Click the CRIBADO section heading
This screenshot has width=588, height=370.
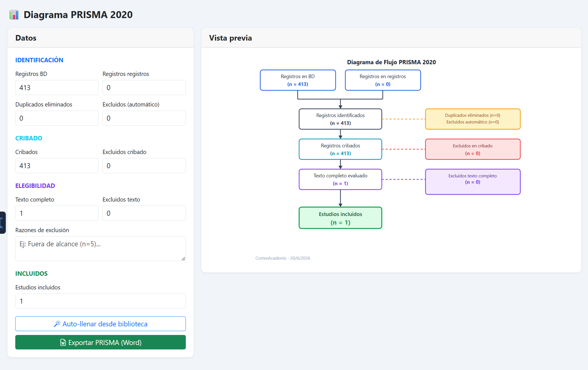point(29,138)
